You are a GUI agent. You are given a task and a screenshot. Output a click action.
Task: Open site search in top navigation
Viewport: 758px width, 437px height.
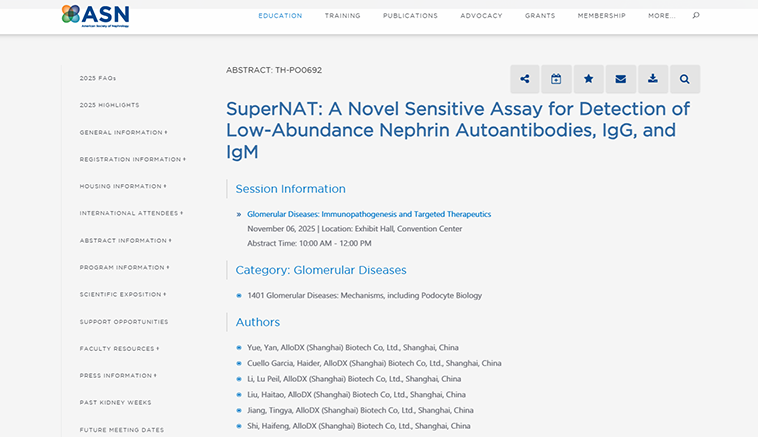[696, 16]
